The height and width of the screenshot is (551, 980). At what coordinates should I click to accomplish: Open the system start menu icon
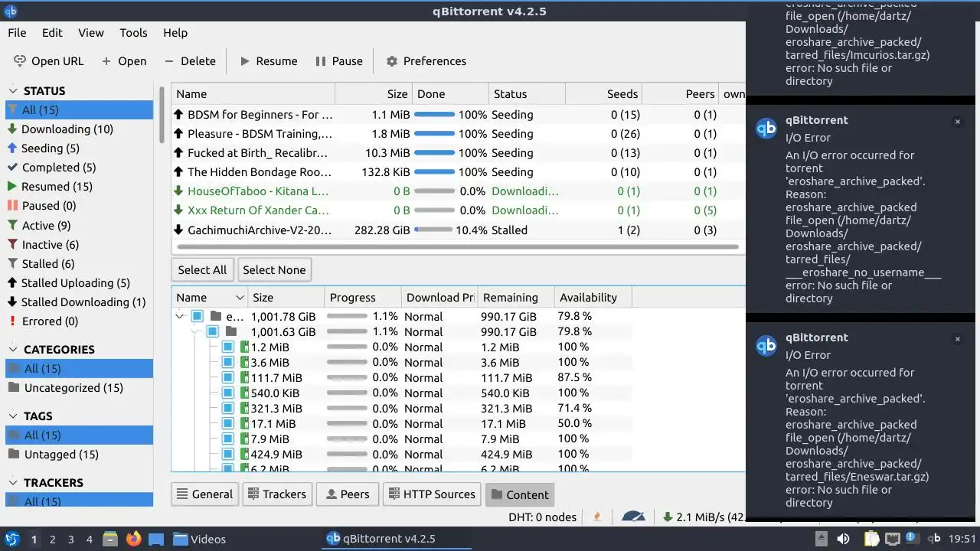(x=11, y=540)
